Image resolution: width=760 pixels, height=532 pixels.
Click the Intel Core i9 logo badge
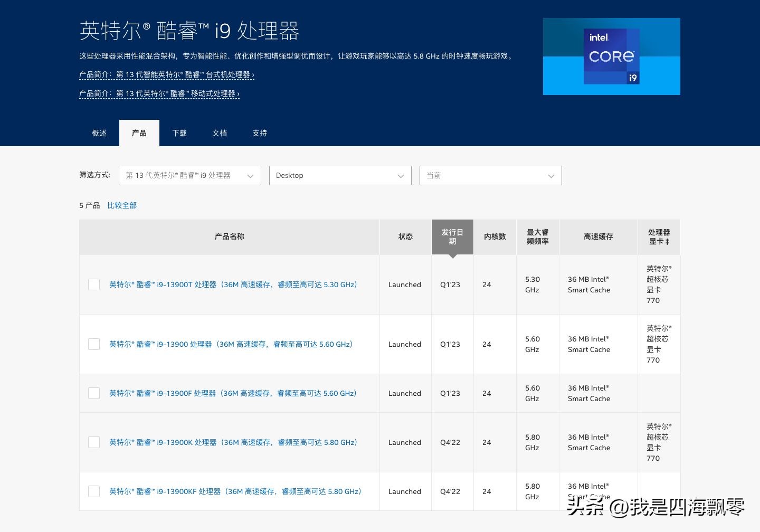click(x=611, y=56)
